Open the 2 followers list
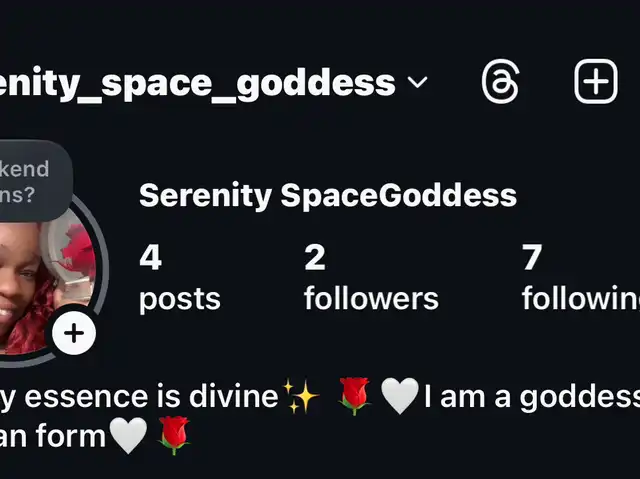 (x=371, y=278)
